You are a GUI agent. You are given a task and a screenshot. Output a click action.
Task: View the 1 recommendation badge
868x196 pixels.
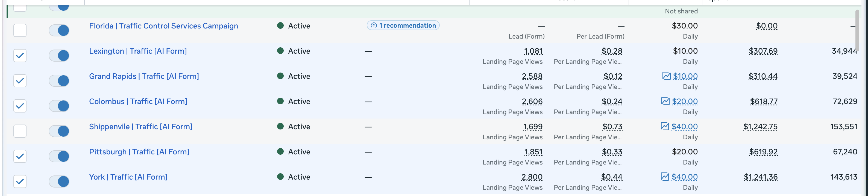403,25
